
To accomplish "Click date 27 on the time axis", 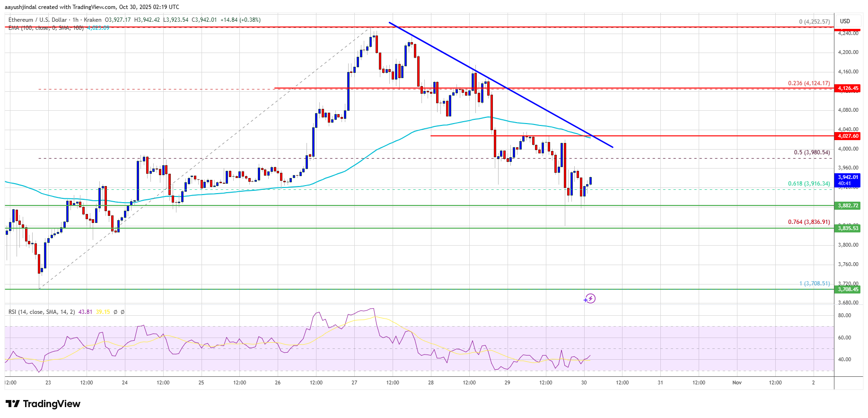I will (354, 382).
